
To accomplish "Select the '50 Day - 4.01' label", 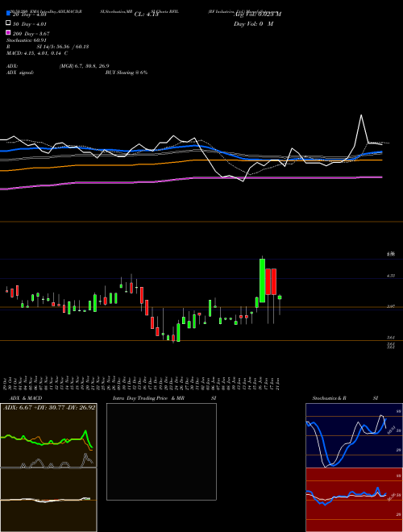I will click(30, 24).
